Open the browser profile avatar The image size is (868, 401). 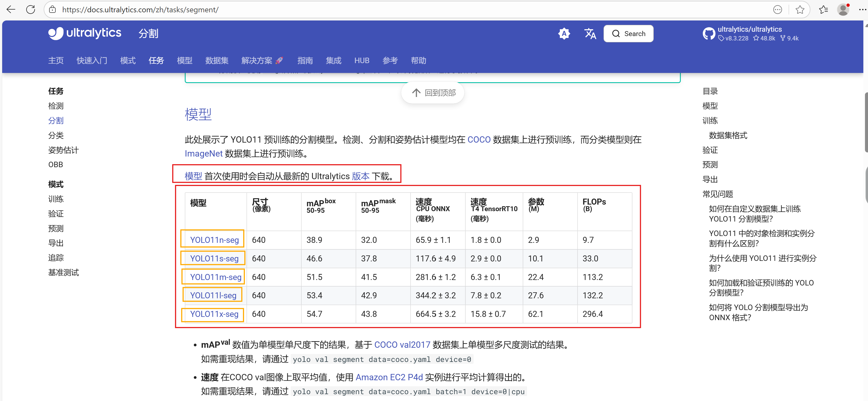pos(843,10)
